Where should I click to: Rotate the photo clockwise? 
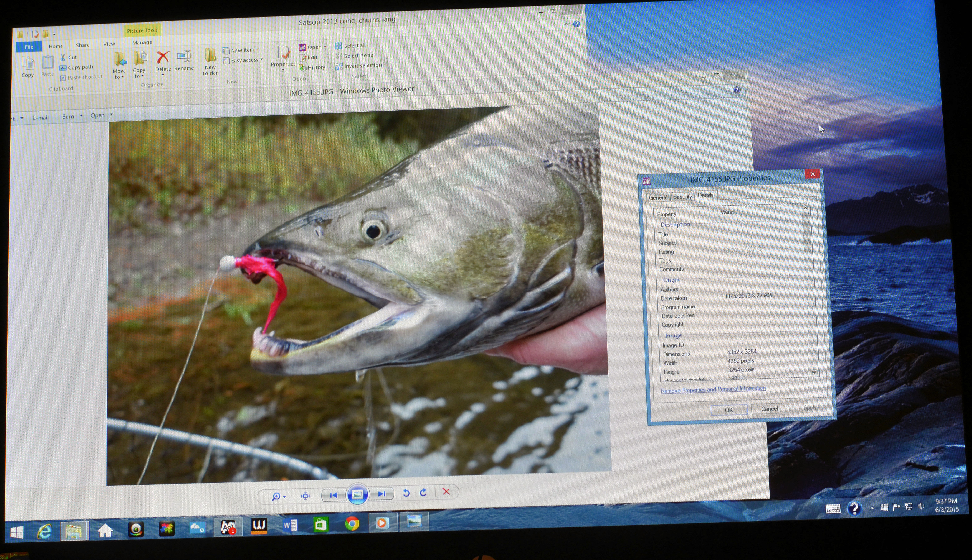coord(423,492)
